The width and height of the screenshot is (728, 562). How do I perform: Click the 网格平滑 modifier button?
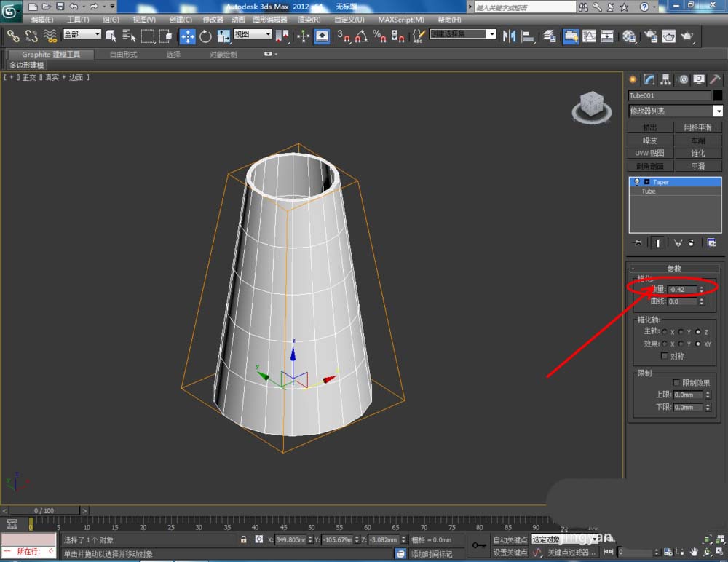[x=697, y=127]
